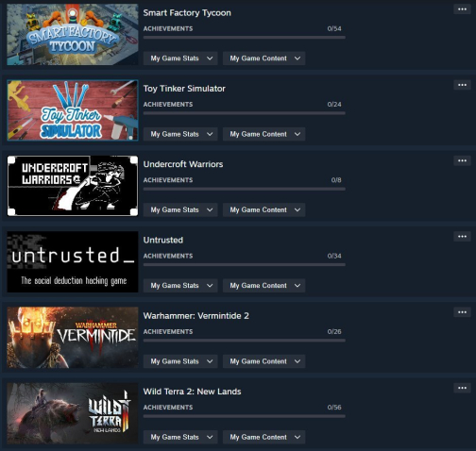Screen dimensions: 476x451
Task: Open three-dot menu for Toy Tinker Simulator
Action: click(462, 85)
